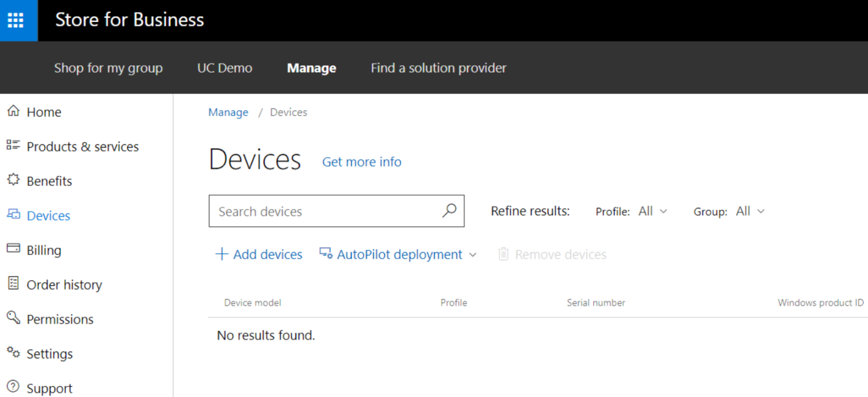Select Devices in the sidebar
This screenshot has width=868, height=397.
(49, 215)
